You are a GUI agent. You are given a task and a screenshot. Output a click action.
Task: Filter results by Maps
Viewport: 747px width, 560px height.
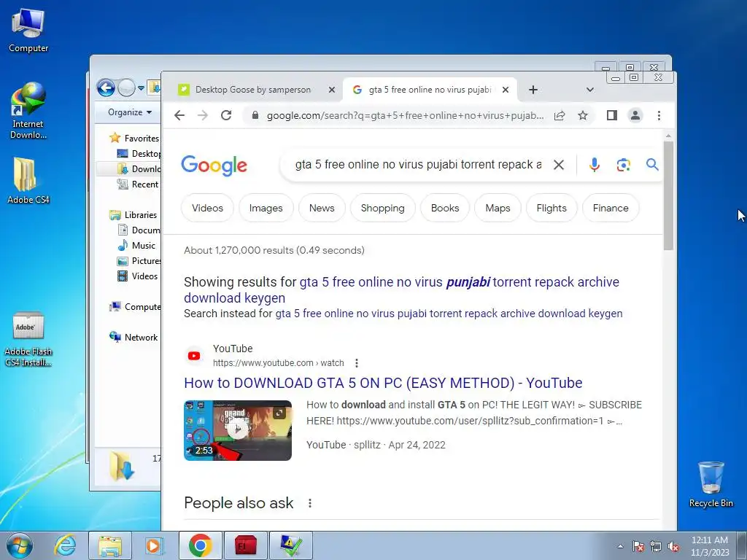pos(498,208)
